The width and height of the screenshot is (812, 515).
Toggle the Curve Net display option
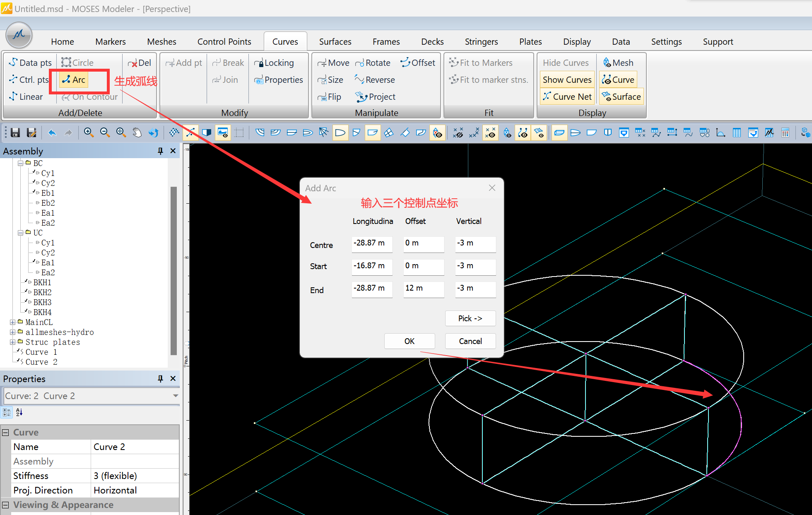[x=567, y=97]
